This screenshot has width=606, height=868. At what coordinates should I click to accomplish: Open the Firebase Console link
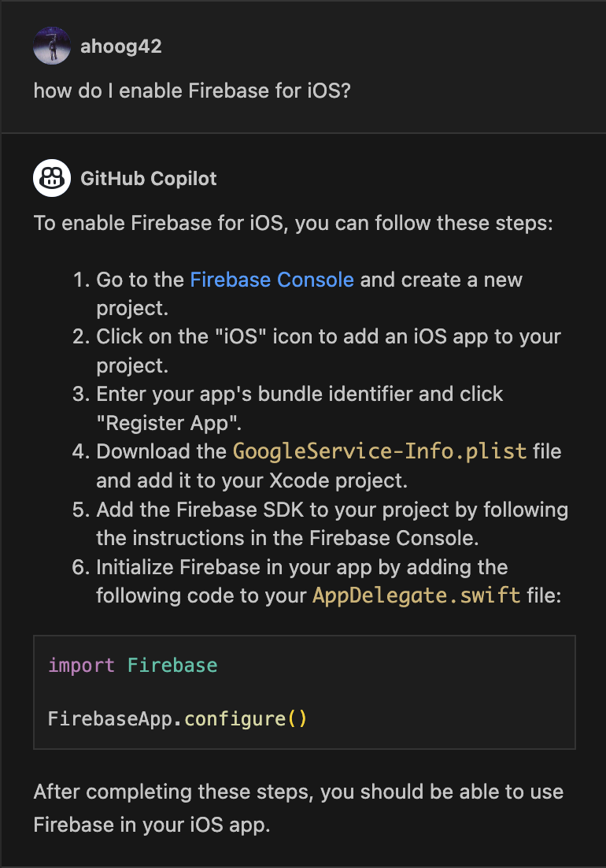272,280
